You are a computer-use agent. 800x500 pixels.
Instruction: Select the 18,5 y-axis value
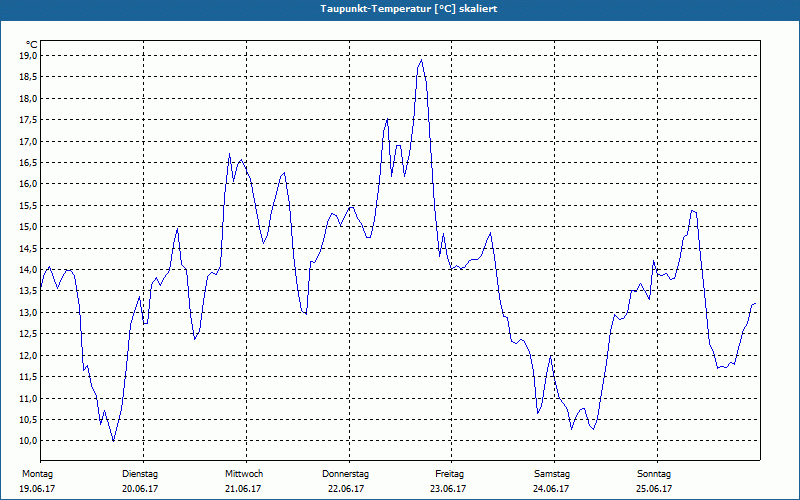(x=28, y=77)
